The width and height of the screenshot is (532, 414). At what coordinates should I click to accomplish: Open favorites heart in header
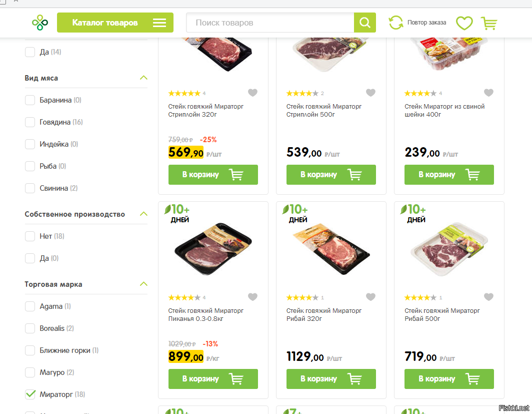[x=464, y=23]
